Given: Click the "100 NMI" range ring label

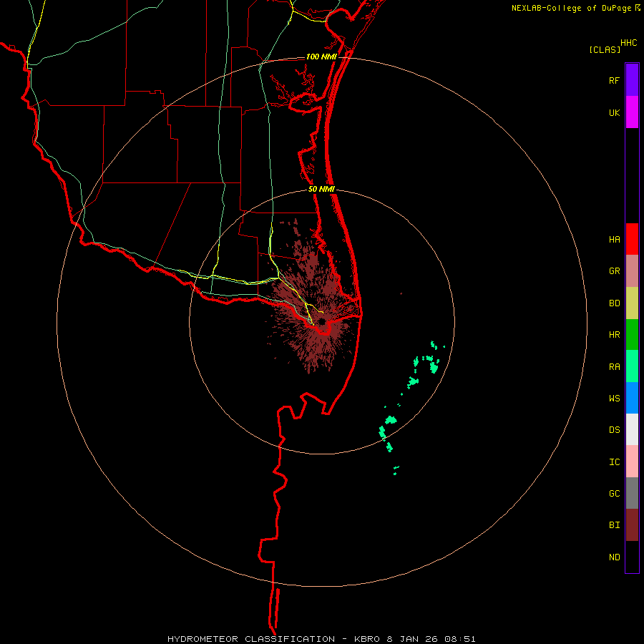Looking at the screenshot, I should coord(321,57).
